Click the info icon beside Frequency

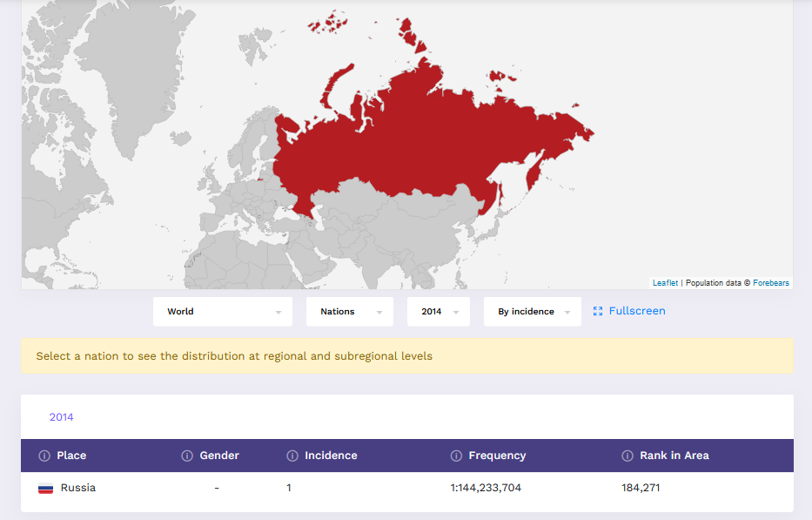pos(456,456)
